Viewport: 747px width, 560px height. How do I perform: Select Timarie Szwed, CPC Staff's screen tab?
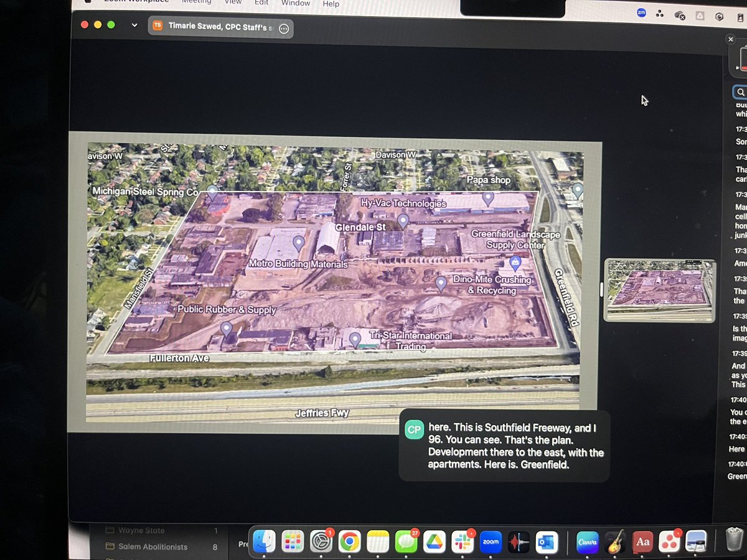tap(220, 26)
